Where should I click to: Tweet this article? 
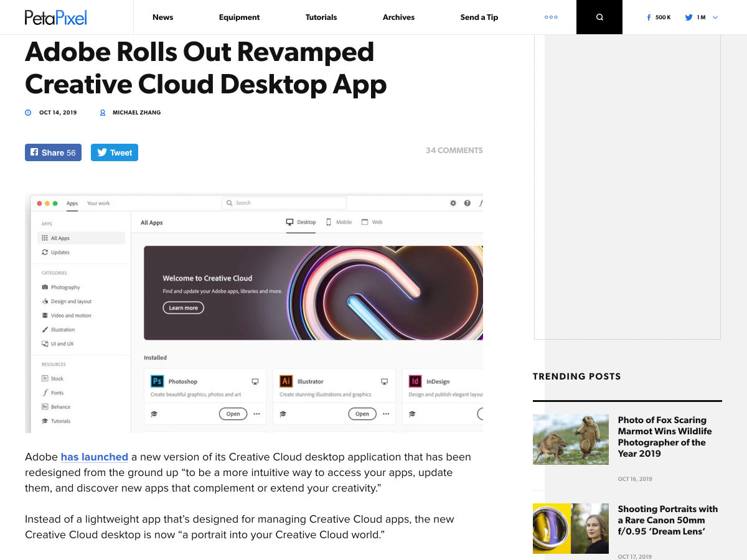[115, 152]
